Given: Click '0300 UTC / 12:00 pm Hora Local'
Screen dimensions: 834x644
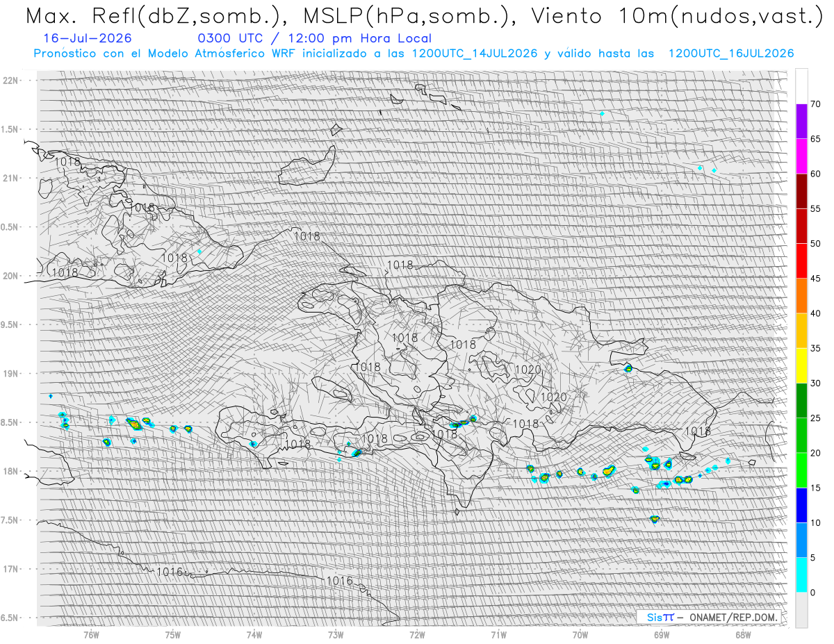Looking at the screenshot, I should tap(314, 39).
